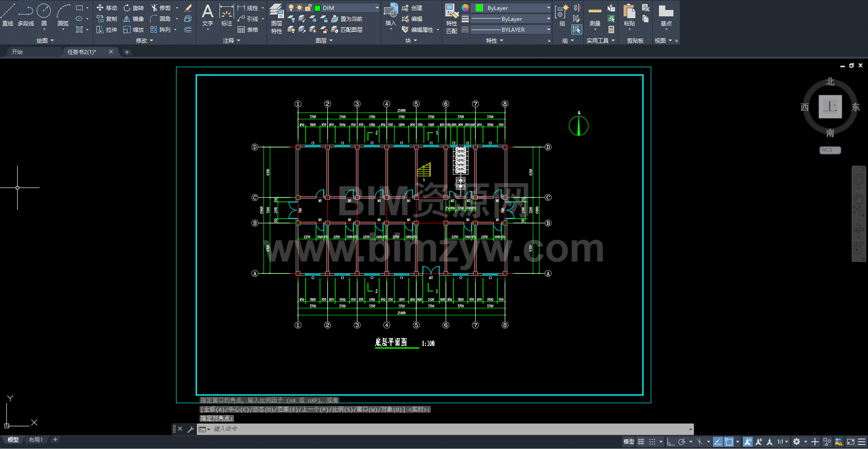Open the quick calculator icon
Image resolution: width=868 pixels, height=449 pixels.
pyautogui.click(x=611, y=30)
